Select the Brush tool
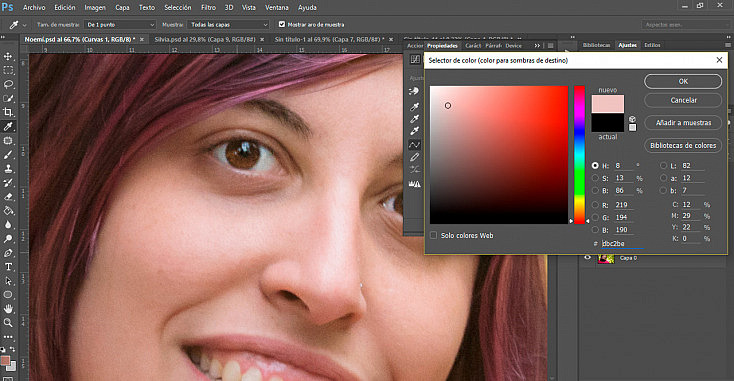 [8, 154]
